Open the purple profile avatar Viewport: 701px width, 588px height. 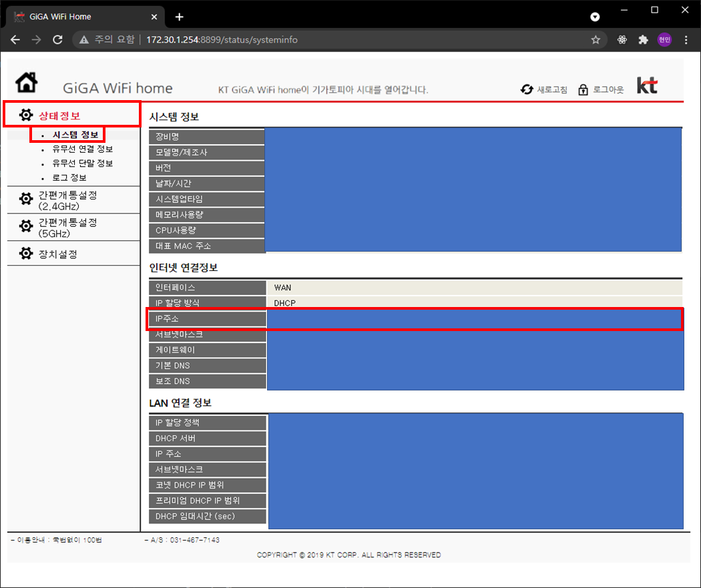(664, 40)
